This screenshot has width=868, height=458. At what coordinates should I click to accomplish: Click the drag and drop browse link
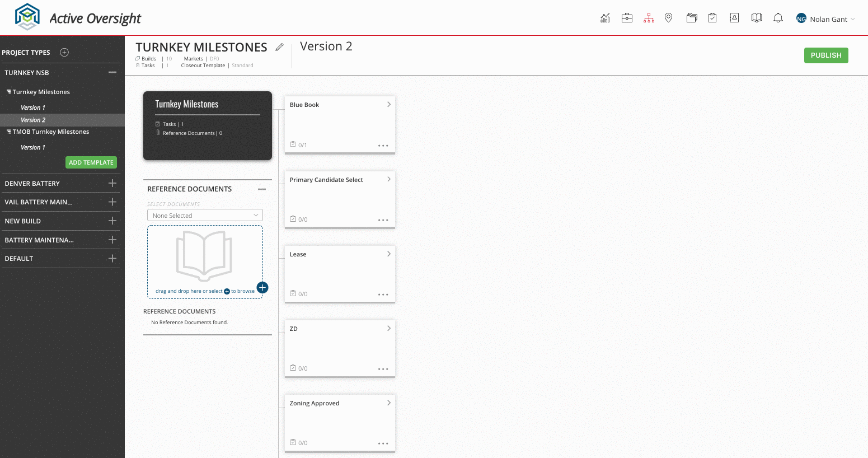tap(205, 291)
